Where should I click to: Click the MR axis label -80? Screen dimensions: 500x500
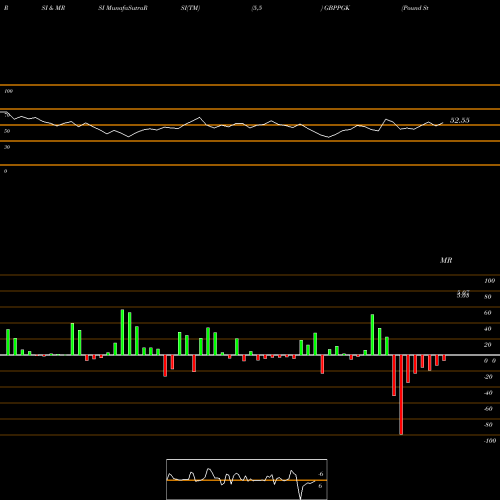coord(488,425)
